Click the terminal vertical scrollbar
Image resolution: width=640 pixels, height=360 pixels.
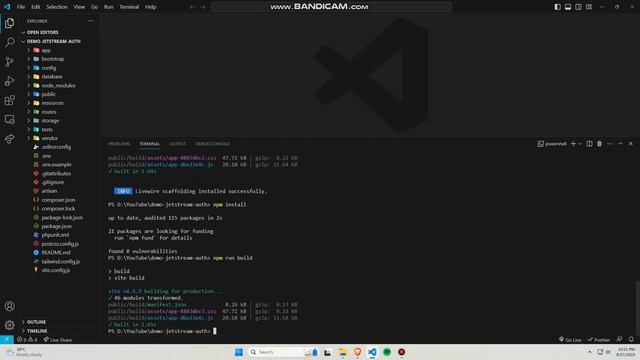[638, 307]
